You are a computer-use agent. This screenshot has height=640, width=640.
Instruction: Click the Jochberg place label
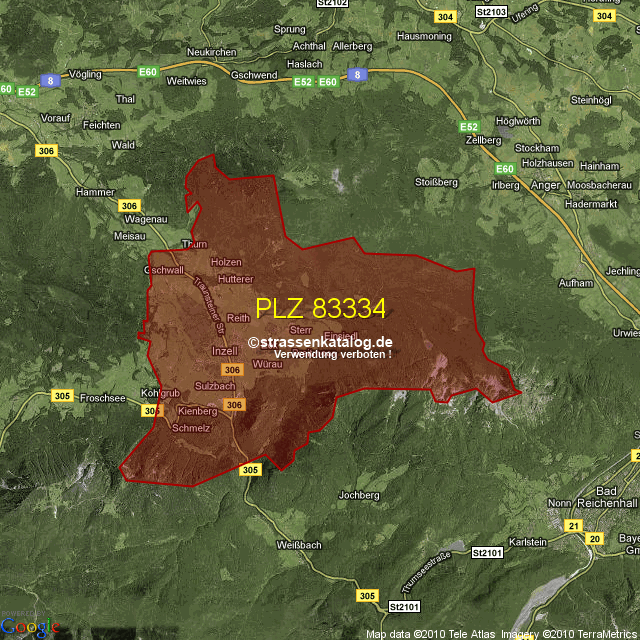360,495
